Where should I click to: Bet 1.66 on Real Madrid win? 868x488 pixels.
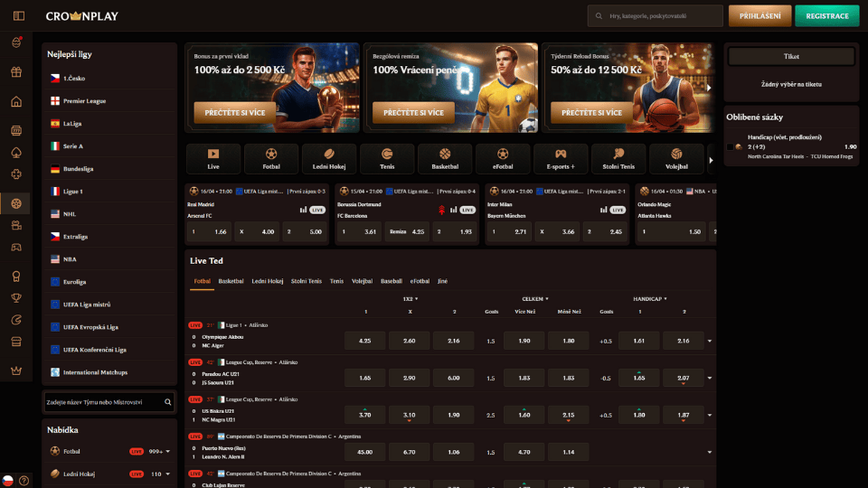coord(209,232)
